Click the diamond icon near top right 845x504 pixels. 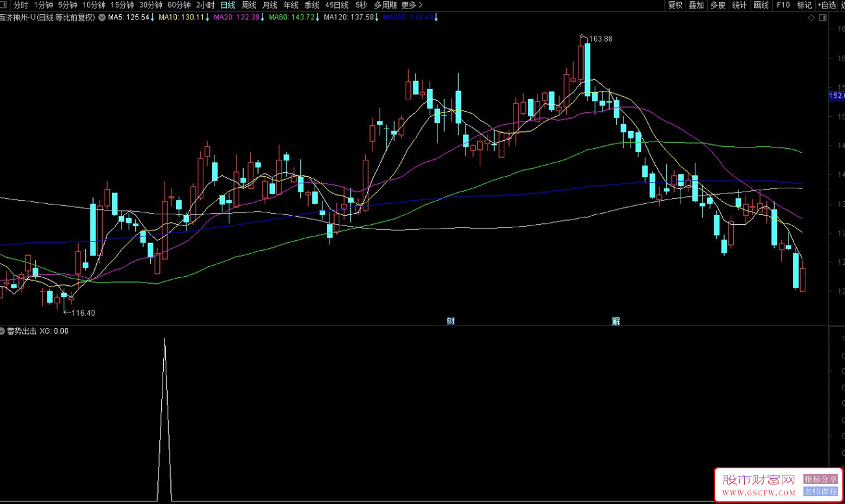pyautogui.click(x=811, y=18)
